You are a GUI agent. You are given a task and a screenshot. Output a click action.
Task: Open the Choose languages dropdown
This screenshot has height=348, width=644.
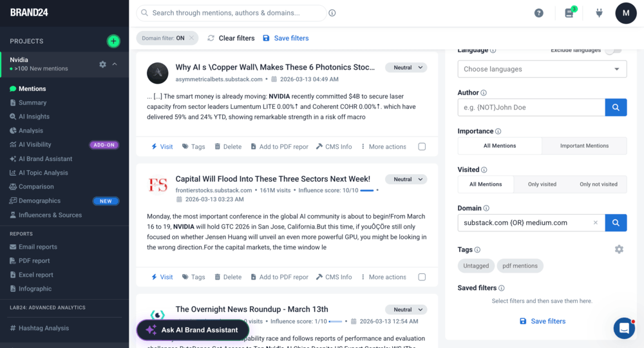542,69
